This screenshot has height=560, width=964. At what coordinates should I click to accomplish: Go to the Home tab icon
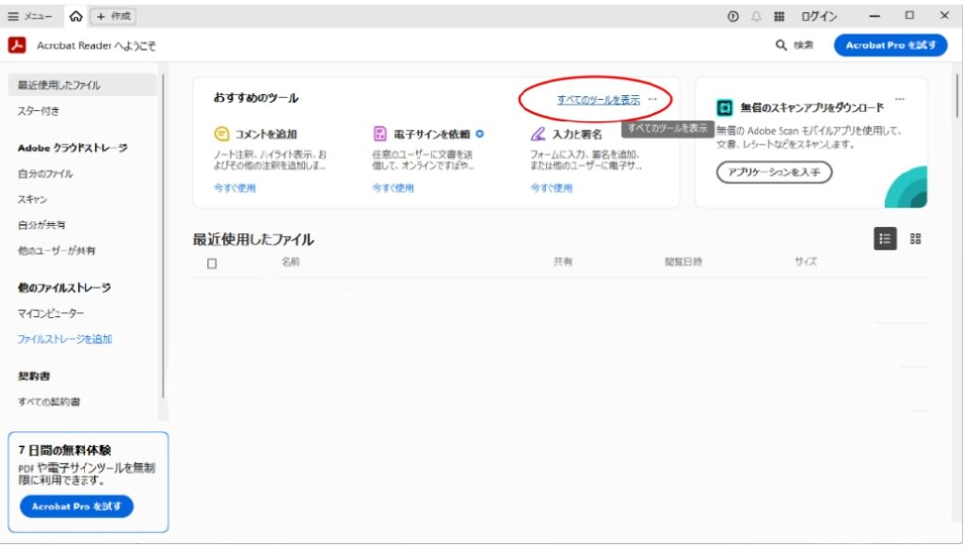click(75, 17)
